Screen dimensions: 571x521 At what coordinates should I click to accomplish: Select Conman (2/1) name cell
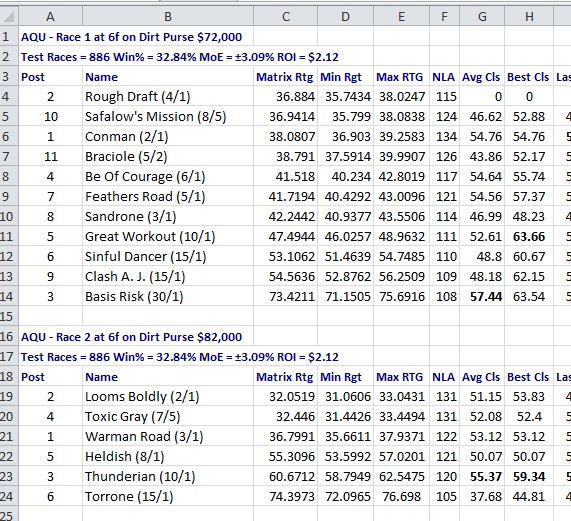(x=168, y=137)
